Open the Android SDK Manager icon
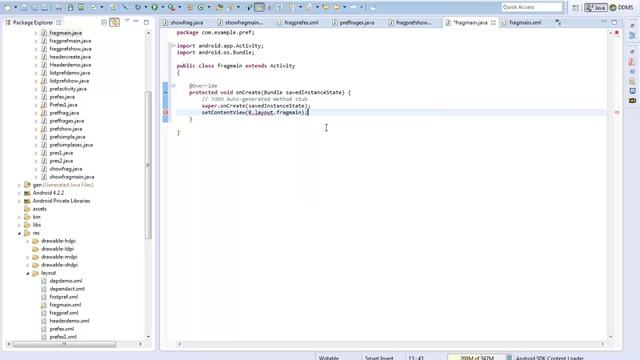 click(71, 7)
